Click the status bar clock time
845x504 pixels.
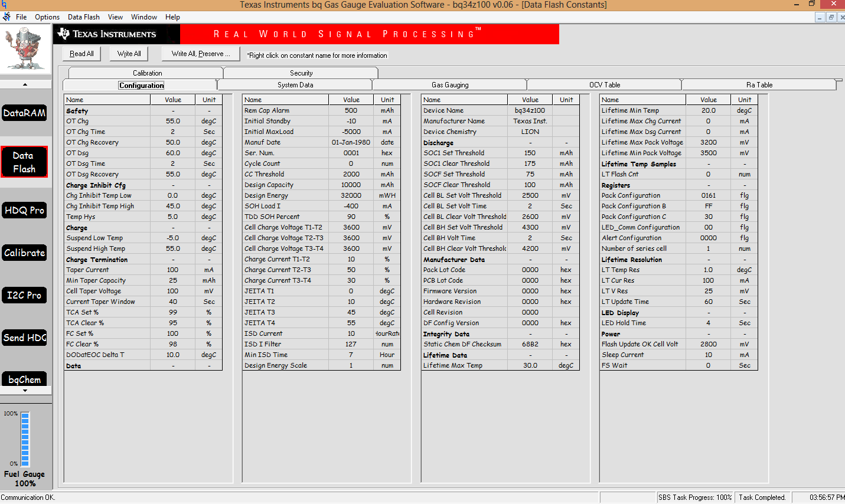pos(827,498)
